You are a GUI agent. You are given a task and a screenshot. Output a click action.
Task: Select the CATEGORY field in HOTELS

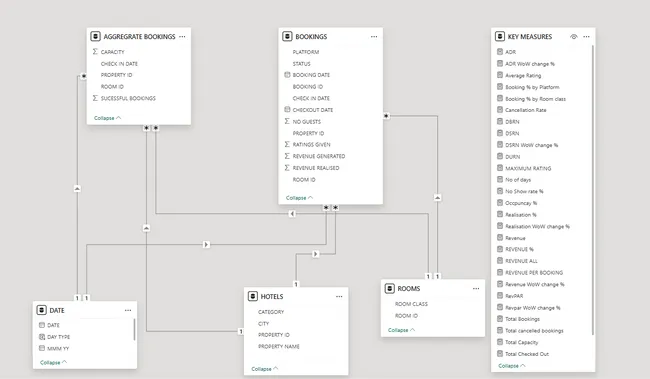[x=271, y=312]
